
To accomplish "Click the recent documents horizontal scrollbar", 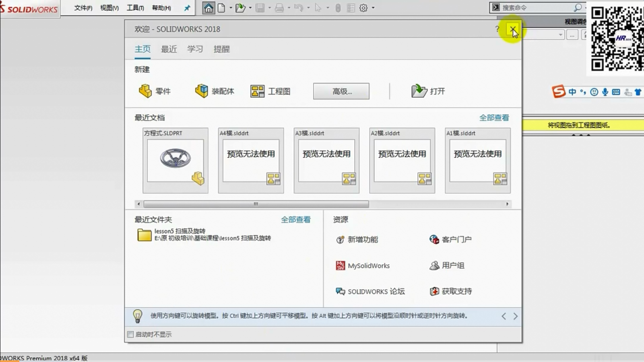I will click(256, 204).
